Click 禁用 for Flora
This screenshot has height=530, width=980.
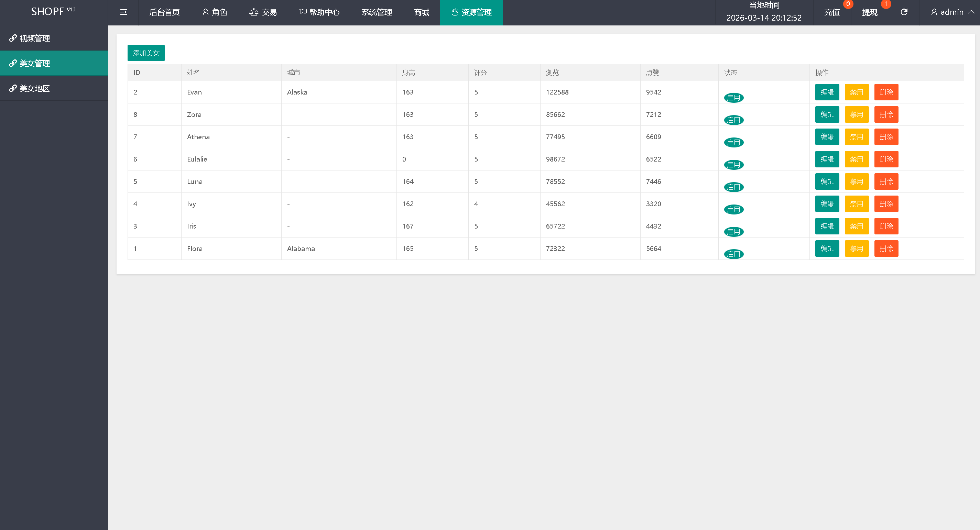(x=857, y=249)
